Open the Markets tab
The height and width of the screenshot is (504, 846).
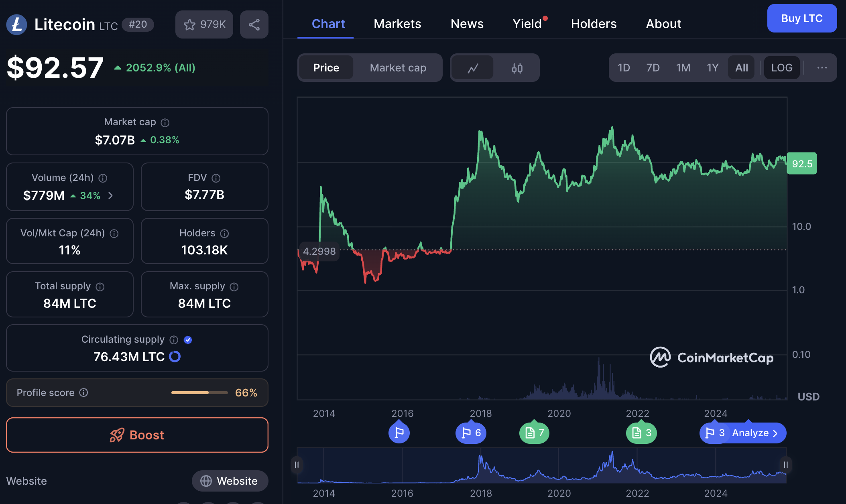pyautogui.click(x=397, y=24)
